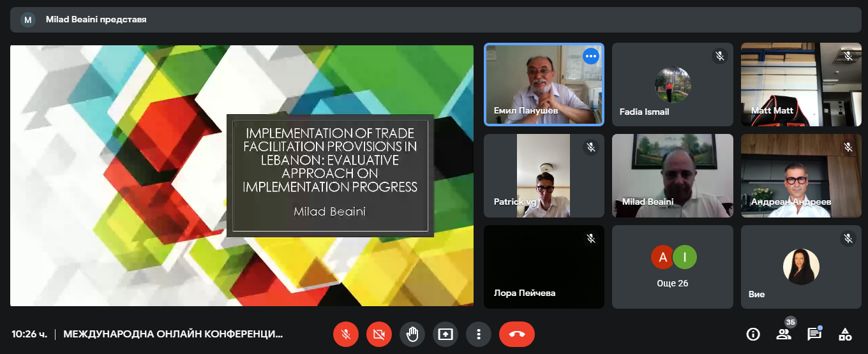This screenshot has width=868, height=354.
Task: Unmute the microphone in the bottom control bar
Action: click(345, 334)
